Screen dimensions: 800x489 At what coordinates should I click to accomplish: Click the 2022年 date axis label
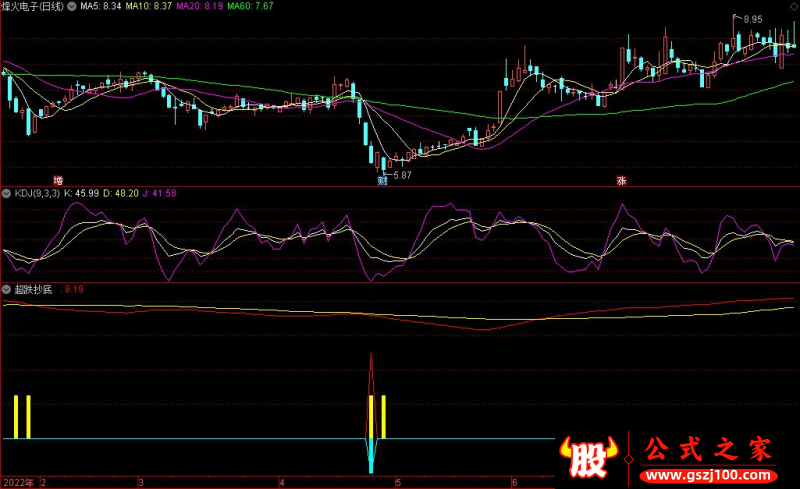[x=17, y=482]
